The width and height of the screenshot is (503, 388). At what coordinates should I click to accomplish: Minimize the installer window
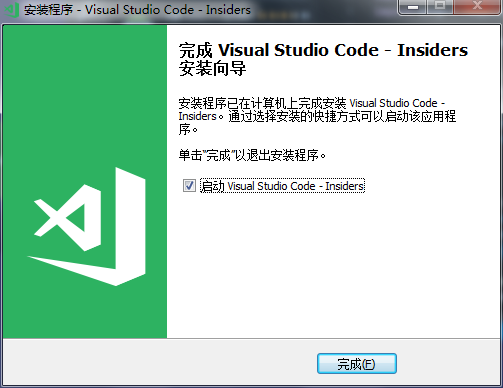click(x=413, y=7)
